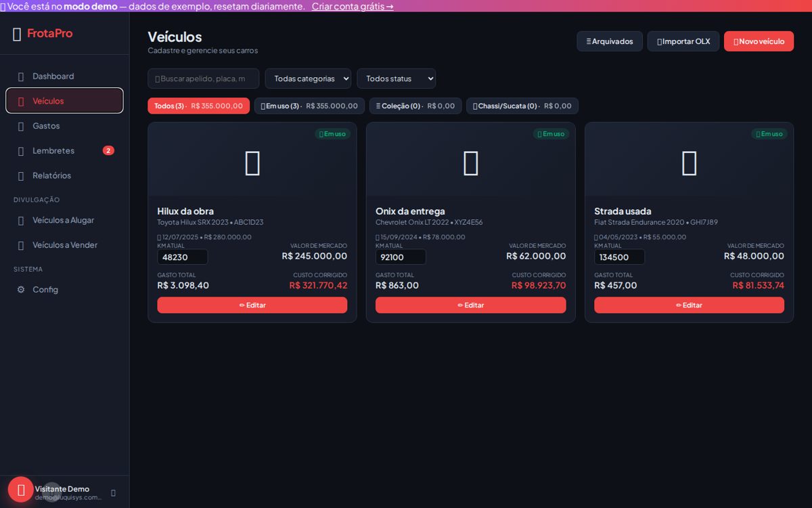Open Config via its gear icon
Image resolution: width=812 pixels, height=508 pixels.
21,289
